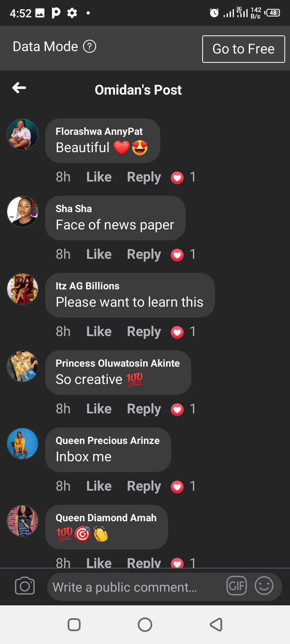Open the Data Mode help question icon
Screen dimensions: 290x644
[89, 47]
